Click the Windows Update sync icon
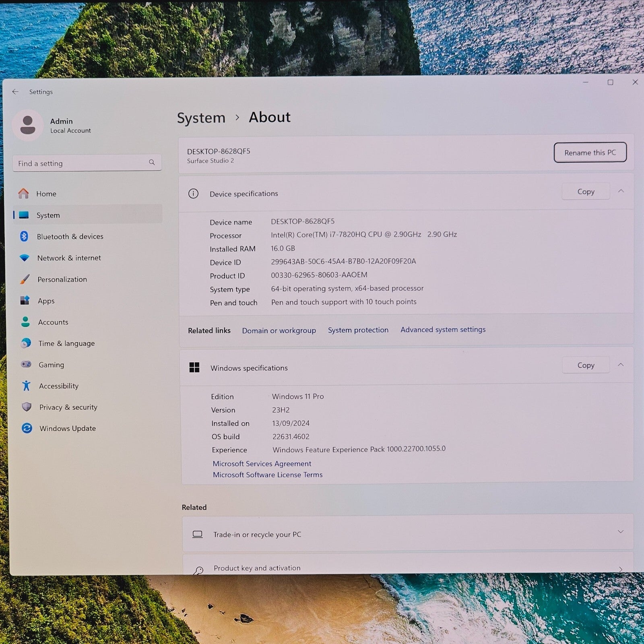Screen dimensions: 644x644 coord(27,428)
